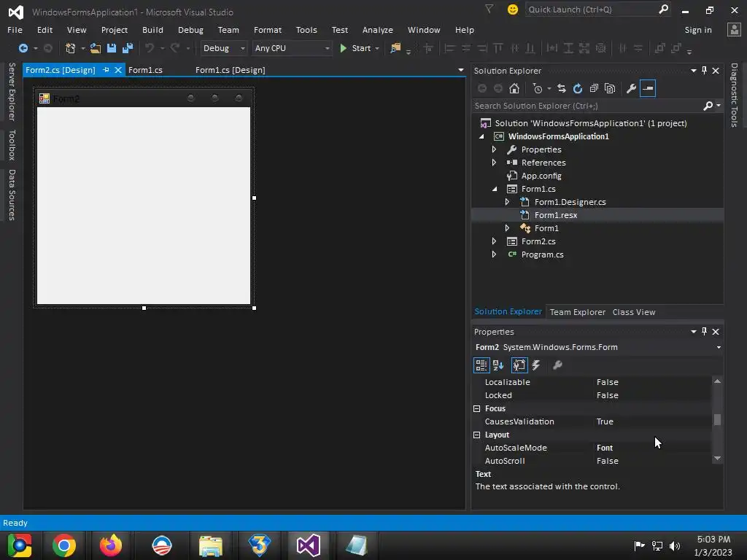Switch to the Class View tab

[x=634, y=312]
